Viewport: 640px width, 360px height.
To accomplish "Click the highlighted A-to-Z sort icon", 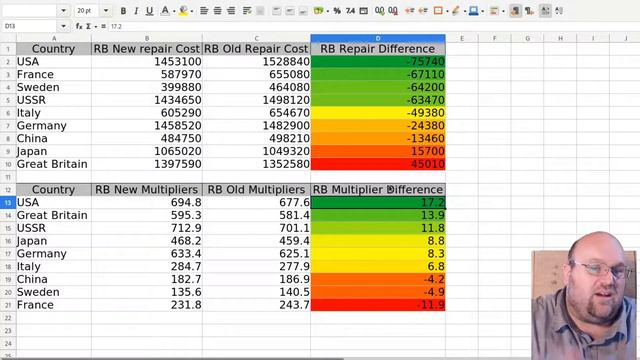I will pos(545,11).
